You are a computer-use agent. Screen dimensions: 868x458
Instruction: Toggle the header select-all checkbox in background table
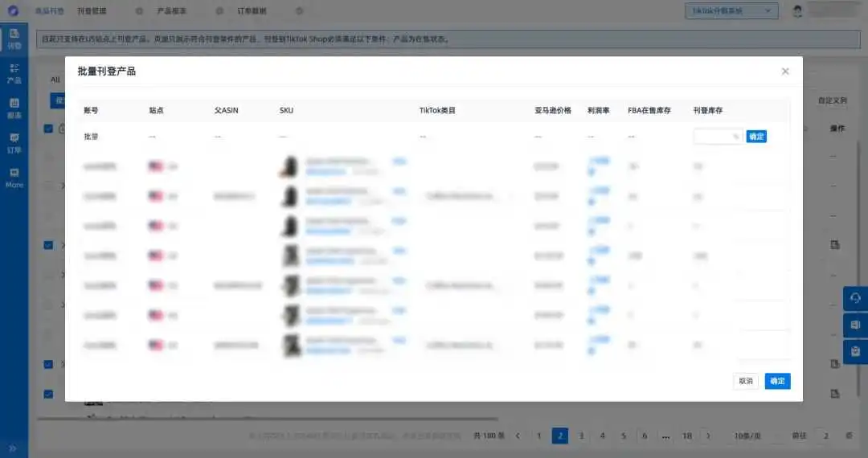[x=48, y=129]
